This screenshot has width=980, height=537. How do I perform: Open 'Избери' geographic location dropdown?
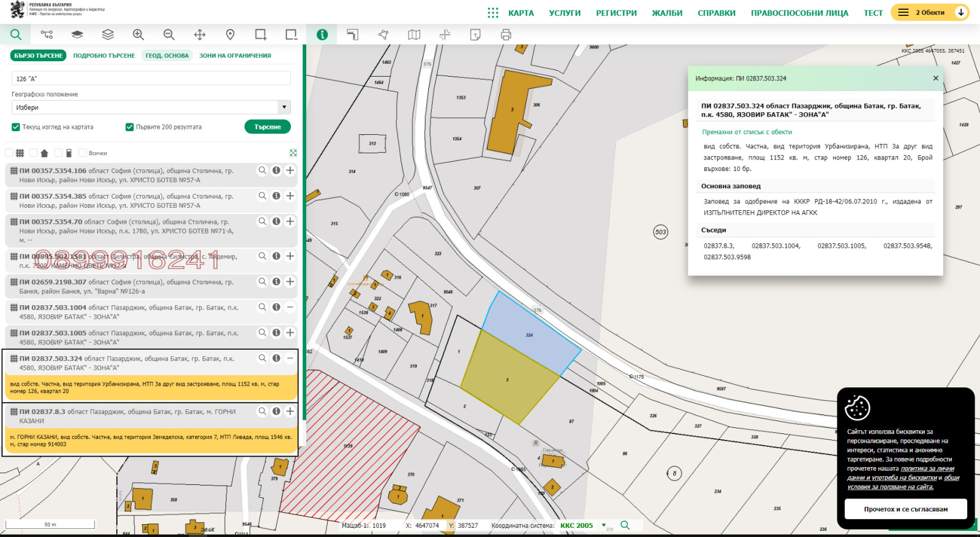[151, 107]
